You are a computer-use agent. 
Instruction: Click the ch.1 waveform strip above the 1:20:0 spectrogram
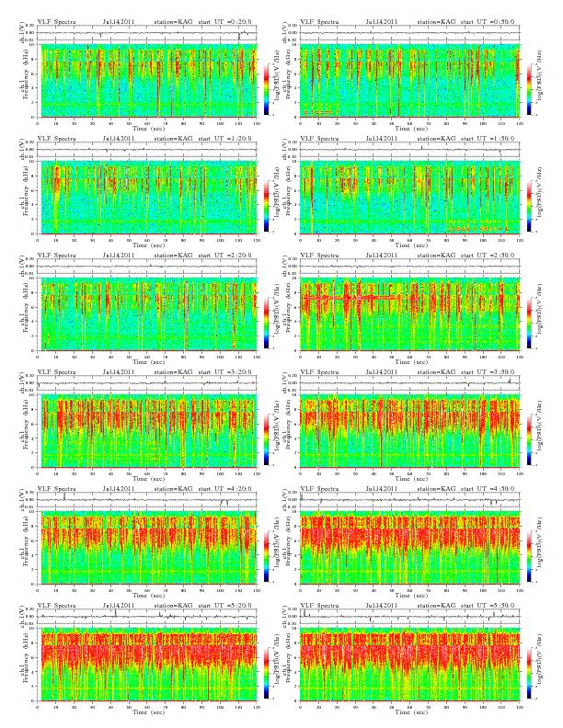click(147, 150)
